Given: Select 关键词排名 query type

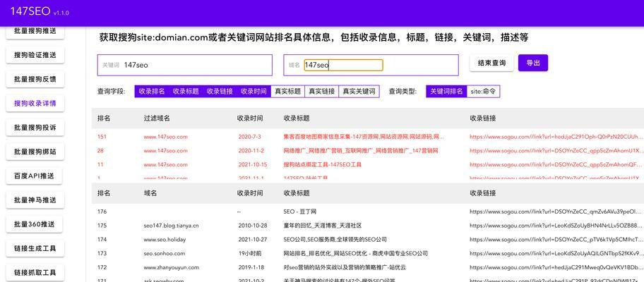Looking at the screenshot, I should tap(446, 92).
